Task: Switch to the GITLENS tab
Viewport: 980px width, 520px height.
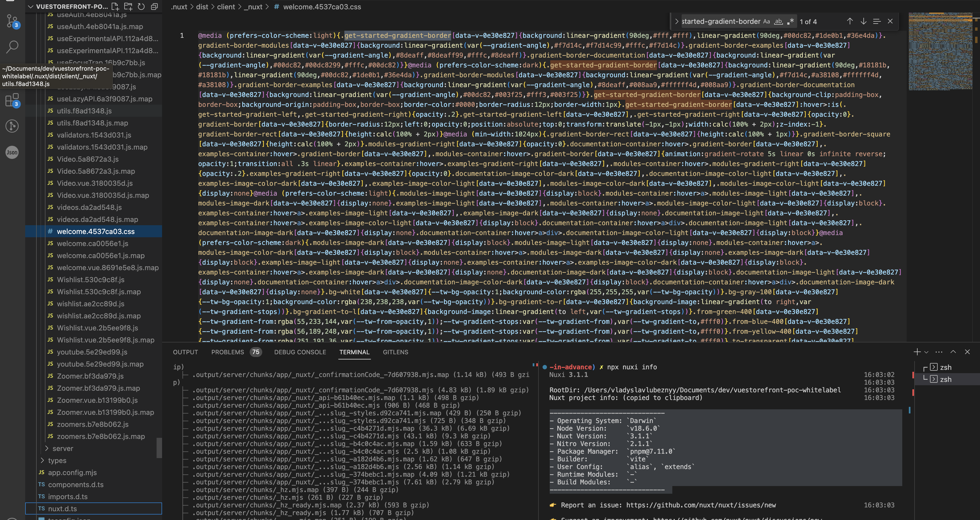Action: [395, 352]
